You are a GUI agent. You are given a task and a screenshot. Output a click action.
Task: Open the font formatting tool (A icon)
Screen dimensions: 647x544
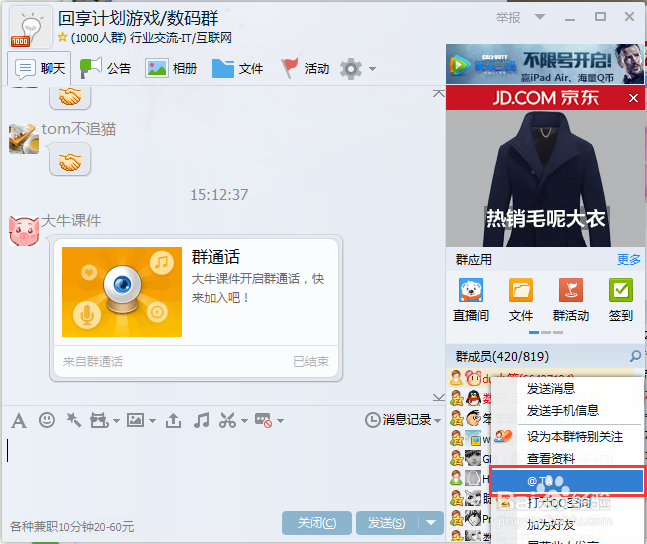(19, 421)
